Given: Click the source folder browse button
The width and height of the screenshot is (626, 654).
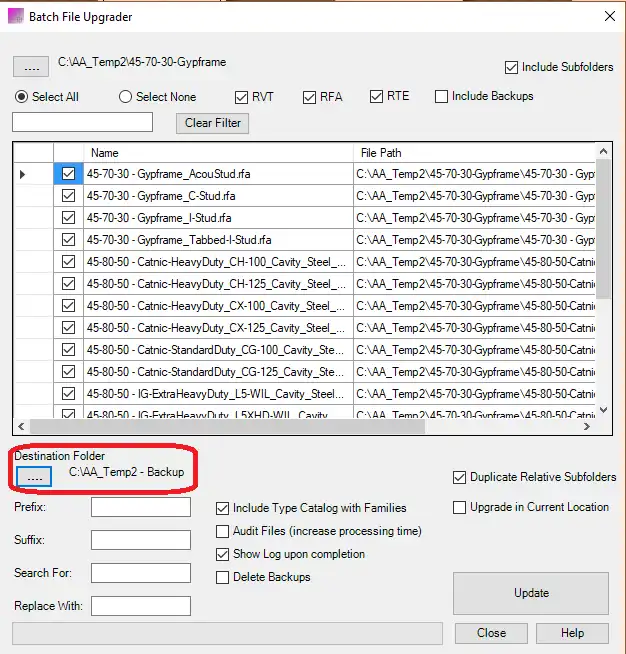Looking at the screenshot, I should coord(31,67).
